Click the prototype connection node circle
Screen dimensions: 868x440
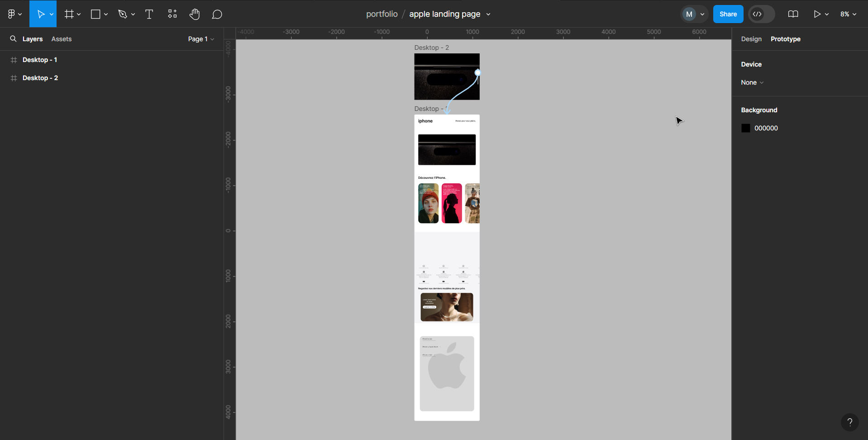(477, 72)
